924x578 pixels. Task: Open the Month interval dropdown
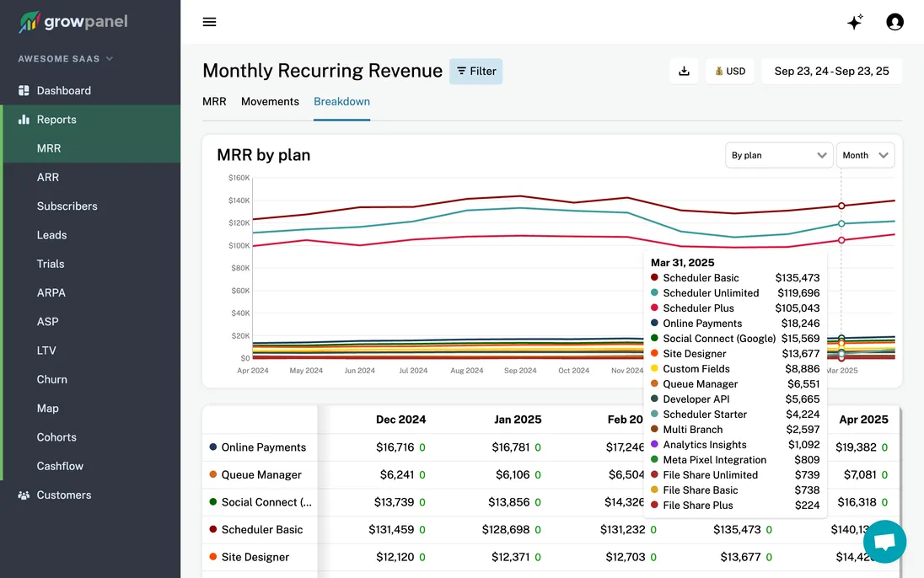tap(865, 155)
